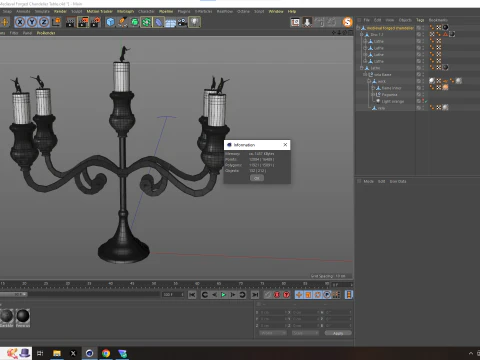Open the green generators (subdivision) icon
This screenshot has width=480, height=360.
tap(134, 22)
